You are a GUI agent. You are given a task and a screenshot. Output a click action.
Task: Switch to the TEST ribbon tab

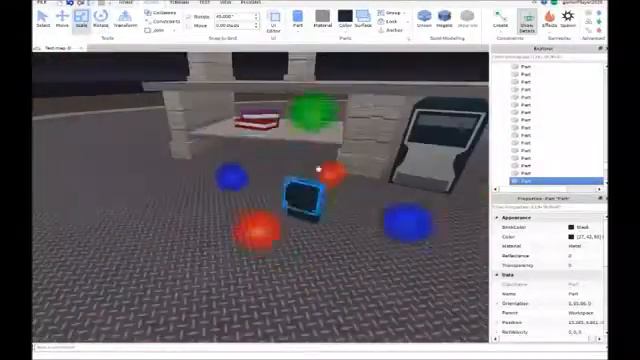pyautogui.click(x=204, y=2)
